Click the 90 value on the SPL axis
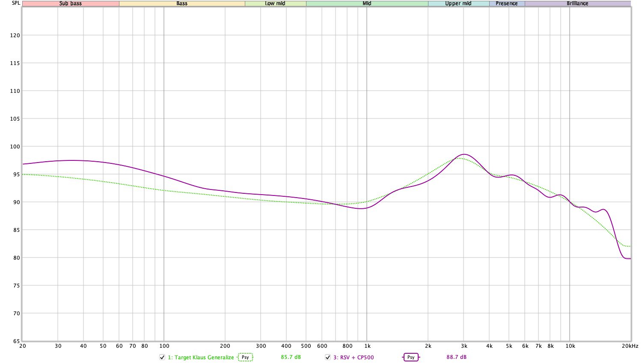This screenshot has height=364, width=642. pos(16,202)
